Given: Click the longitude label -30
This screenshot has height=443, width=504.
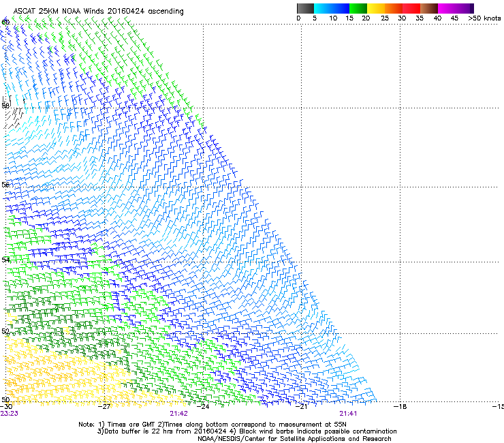Looking at the screenshot, I should click(6, 407).
